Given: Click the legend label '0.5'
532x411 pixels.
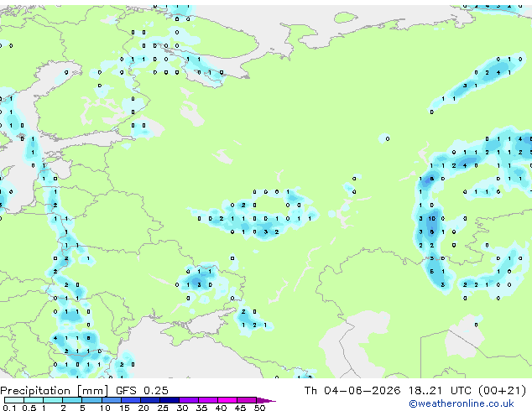Looking at the screenshot, I should coord(29,408).
